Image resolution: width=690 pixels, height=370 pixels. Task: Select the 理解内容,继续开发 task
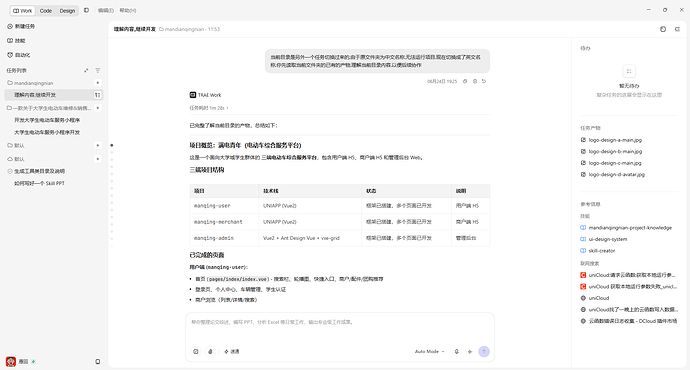pyautogui.click(x=53, y=95)
